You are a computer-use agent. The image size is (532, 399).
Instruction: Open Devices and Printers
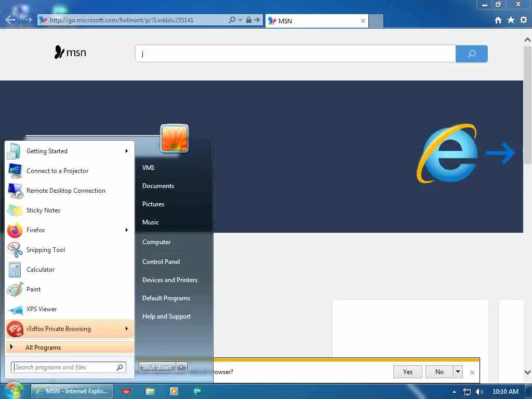(x=170, y=280)
